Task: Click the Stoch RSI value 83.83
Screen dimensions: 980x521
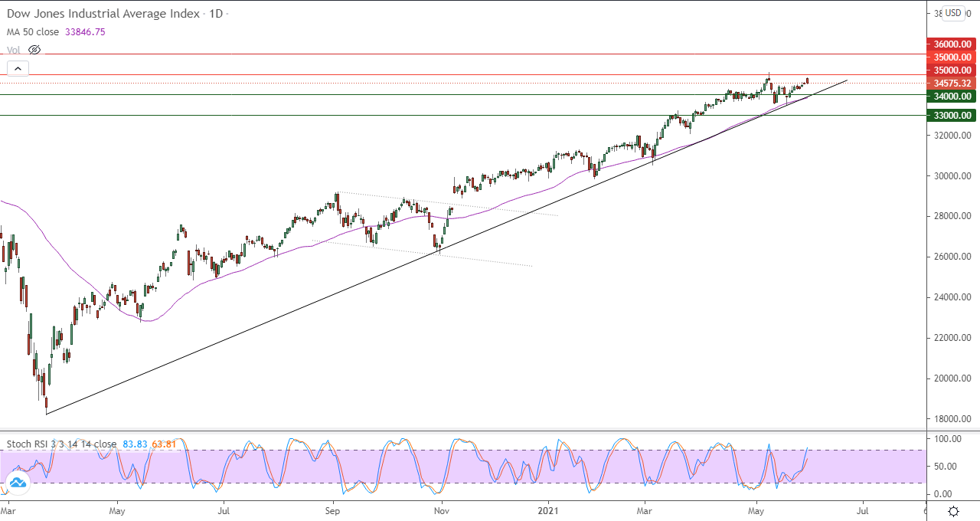Action: (134, 444)
